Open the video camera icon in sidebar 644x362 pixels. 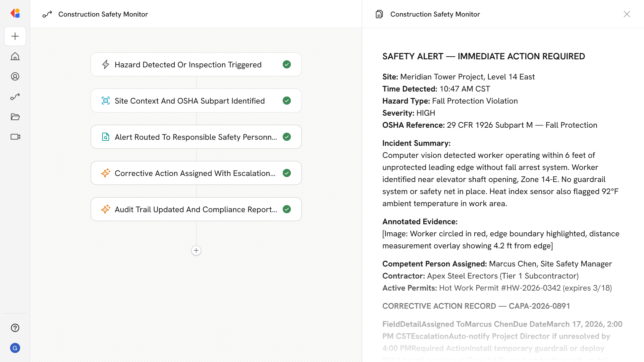tap(15, 137)
